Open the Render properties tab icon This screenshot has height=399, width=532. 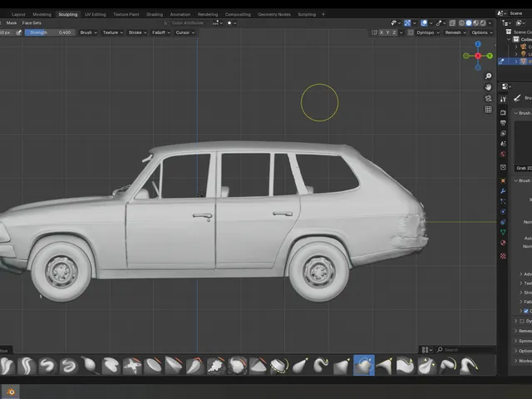(x=503, y=112)
